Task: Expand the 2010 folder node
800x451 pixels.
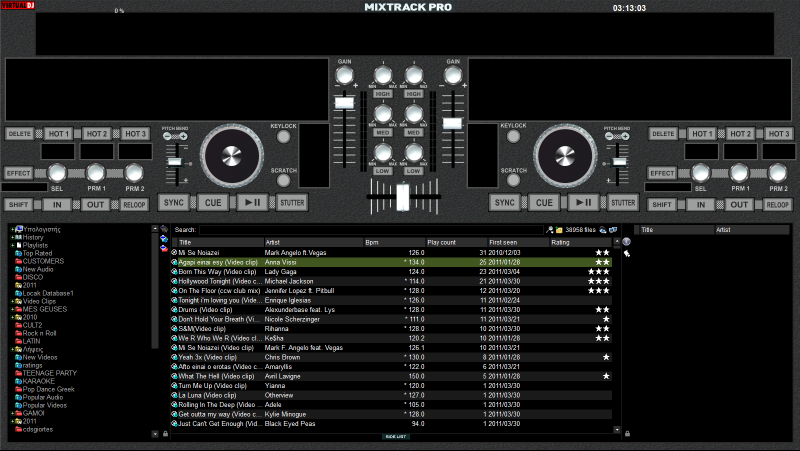Action: (x=12, y=317)
